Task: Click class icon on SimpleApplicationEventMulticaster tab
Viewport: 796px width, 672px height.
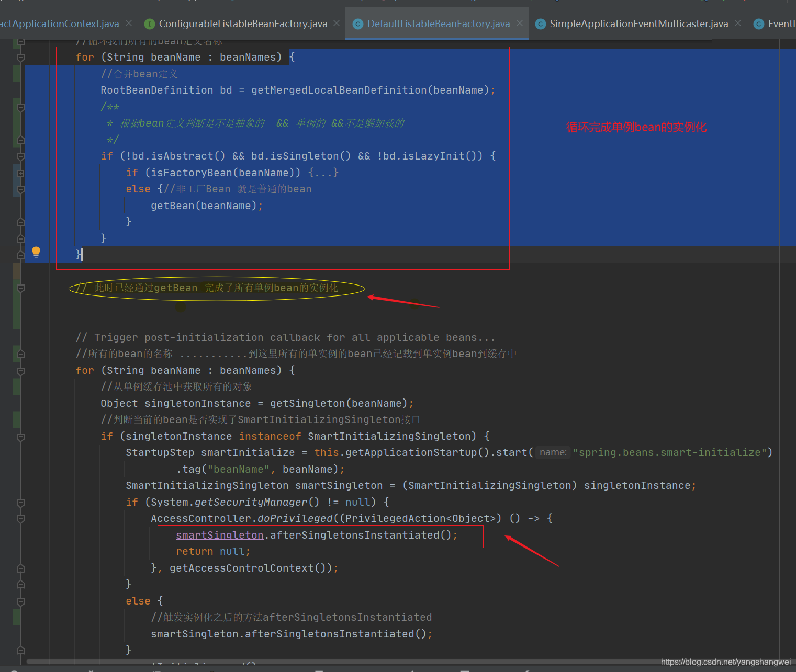Action: tap(541, 24)
